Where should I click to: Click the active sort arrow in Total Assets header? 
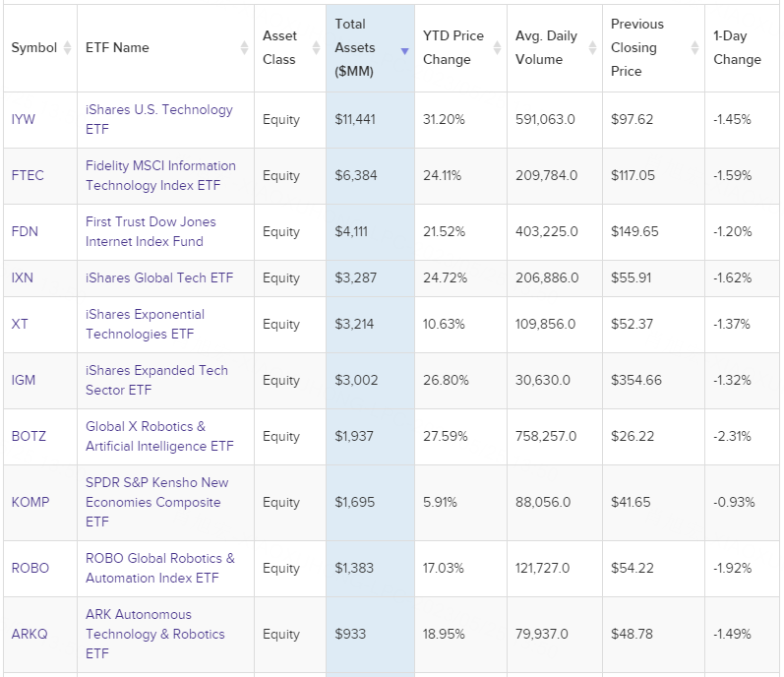tap(404, 51)
